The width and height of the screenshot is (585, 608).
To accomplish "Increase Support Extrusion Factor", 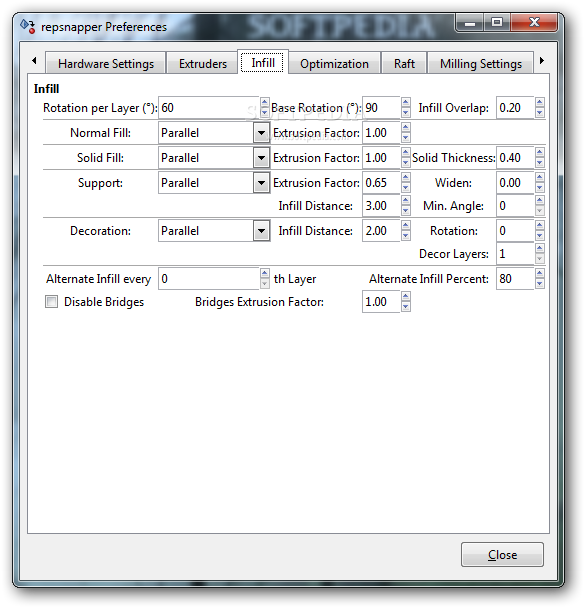I will pos(406,177).
